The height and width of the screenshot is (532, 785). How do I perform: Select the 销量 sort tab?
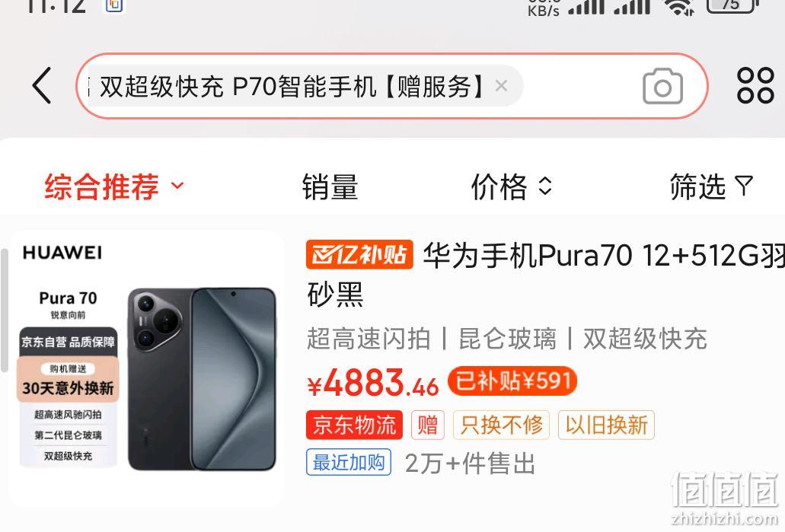click(330, 186)
